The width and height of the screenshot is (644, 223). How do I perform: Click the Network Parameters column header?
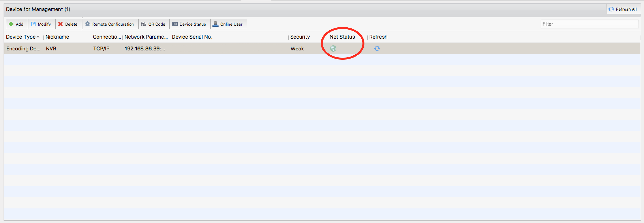click(x=146, y=37)
